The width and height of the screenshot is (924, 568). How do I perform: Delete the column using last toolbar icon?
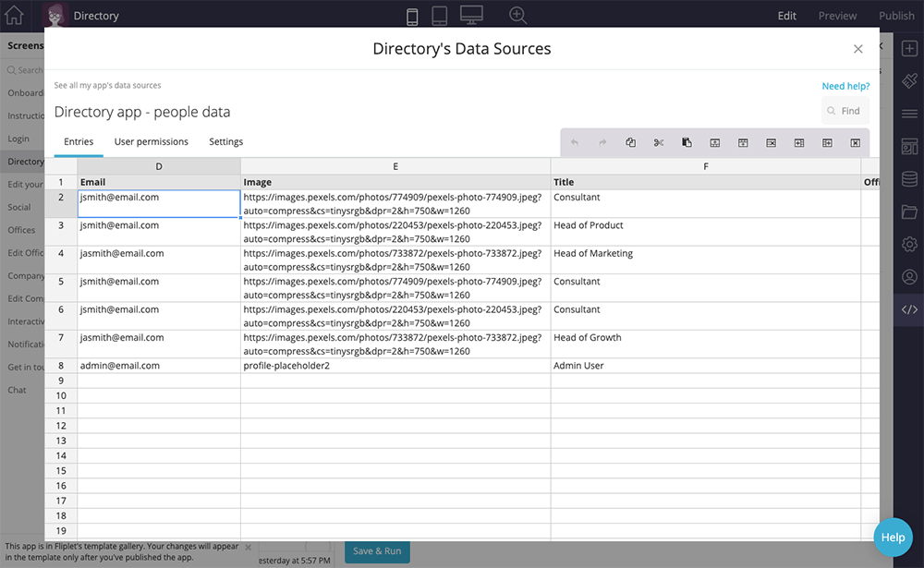point(856,142)
